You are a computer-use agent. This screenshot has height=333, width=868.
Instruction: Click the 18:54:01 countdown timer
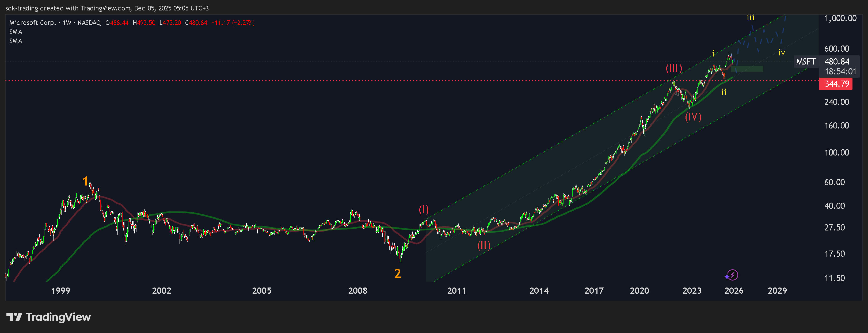840,71
